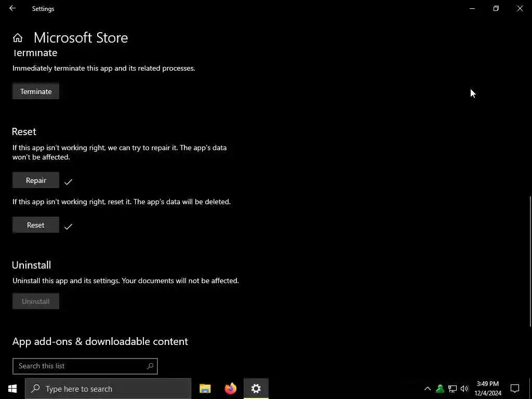
Task: Click the 'Uninstall' section heading
Action: [x=32, y=265]
